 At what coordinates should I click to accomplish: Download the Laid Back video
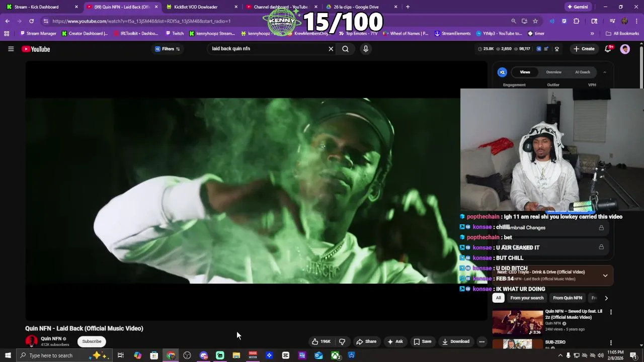pyautogui.click(x=456, y=341)
